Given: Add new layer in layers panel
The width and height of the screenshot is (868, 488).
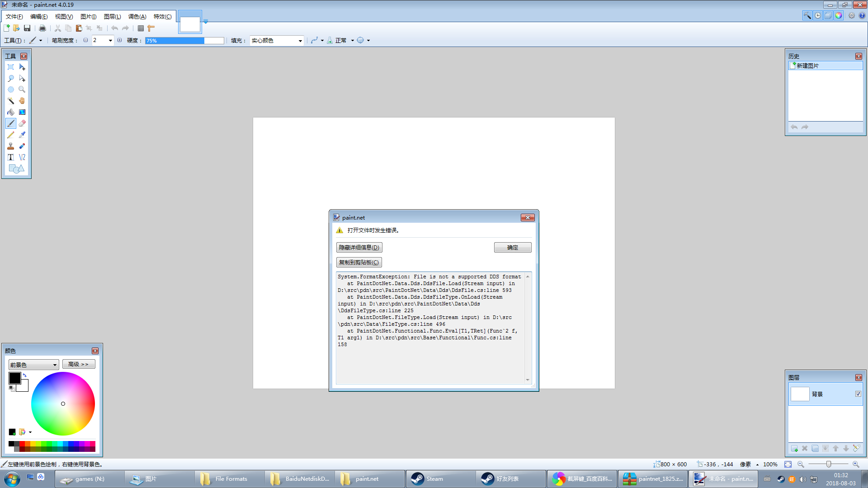Looking at the screenshot, I should (x=794, y=448).
